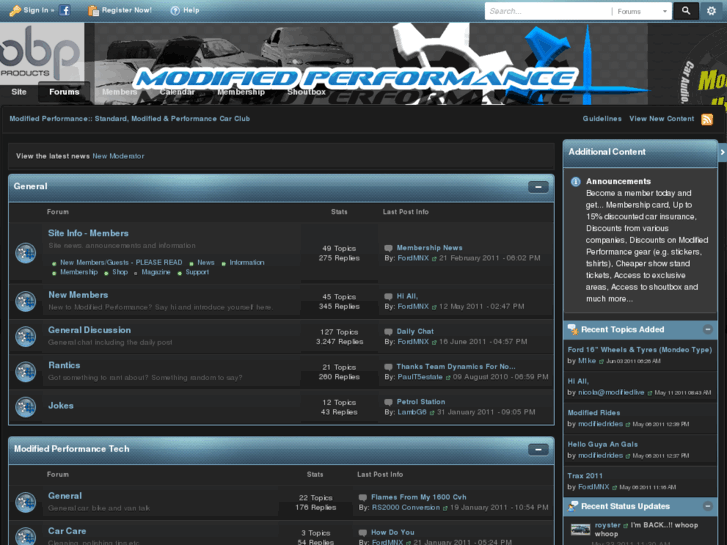
Task: Open the Shoutbox tab
Action: [x=306, y=92]
